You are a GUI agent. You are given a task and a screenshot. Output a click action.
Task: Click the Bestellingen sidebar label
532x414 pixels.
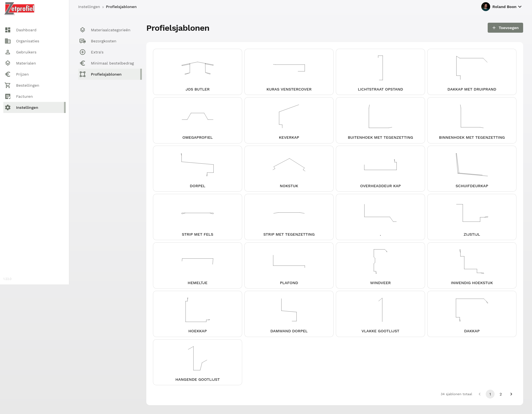(x=27, y=85)
